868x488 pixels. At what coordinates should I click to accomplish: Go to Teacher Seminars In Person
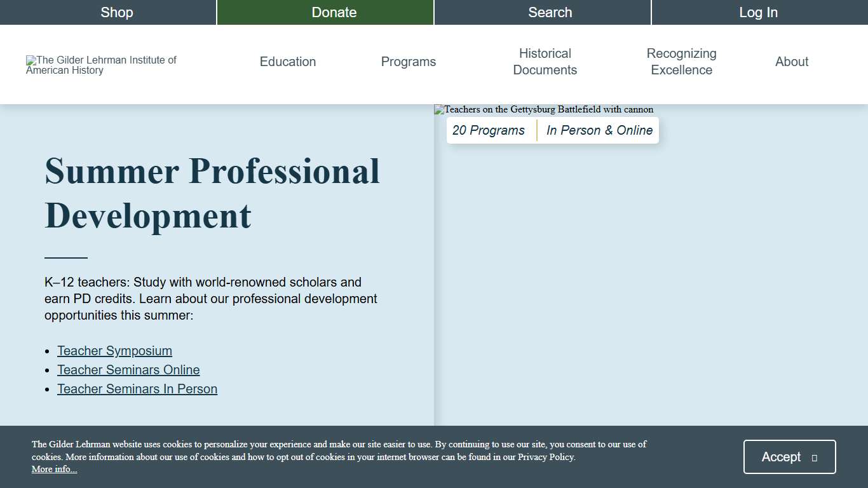click(x=137, y=389)
